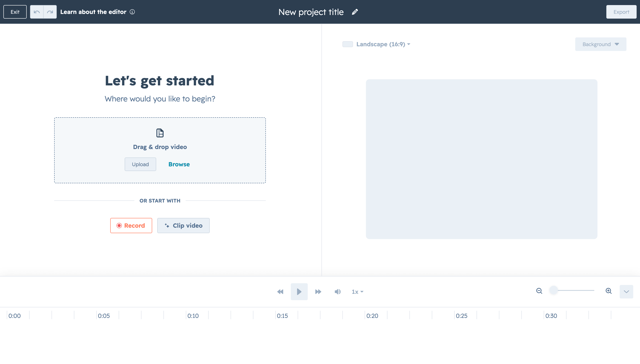Open Learn about the editor link

coord(93,12)
